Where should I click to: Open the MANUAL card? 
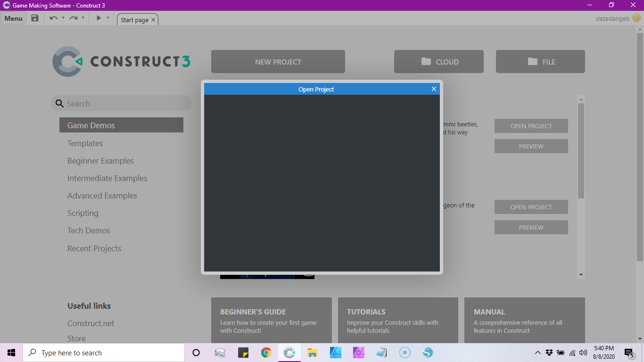525,321
